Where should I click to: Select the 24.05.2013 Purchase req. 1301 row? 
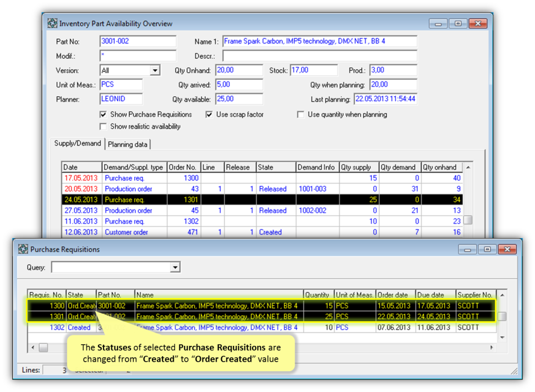tap(262, 200)
